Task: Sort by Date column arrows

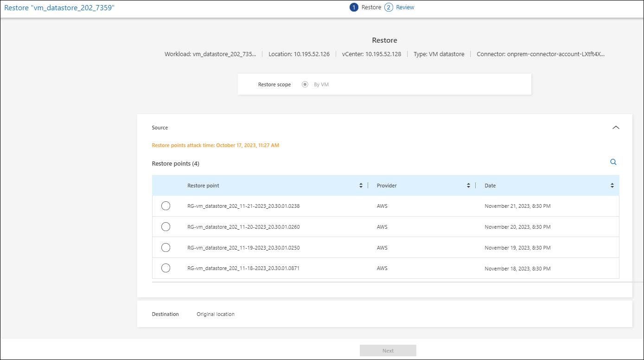Action: click(612, 186)
